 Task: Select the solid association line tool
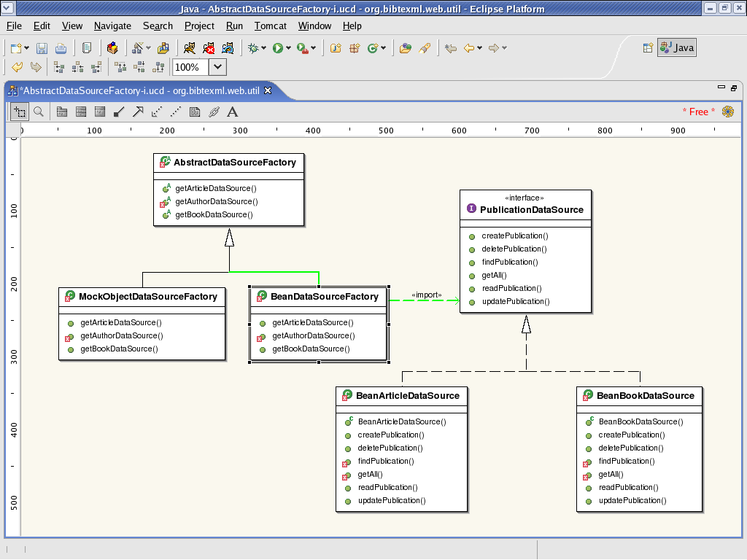[x=119, y=112]
